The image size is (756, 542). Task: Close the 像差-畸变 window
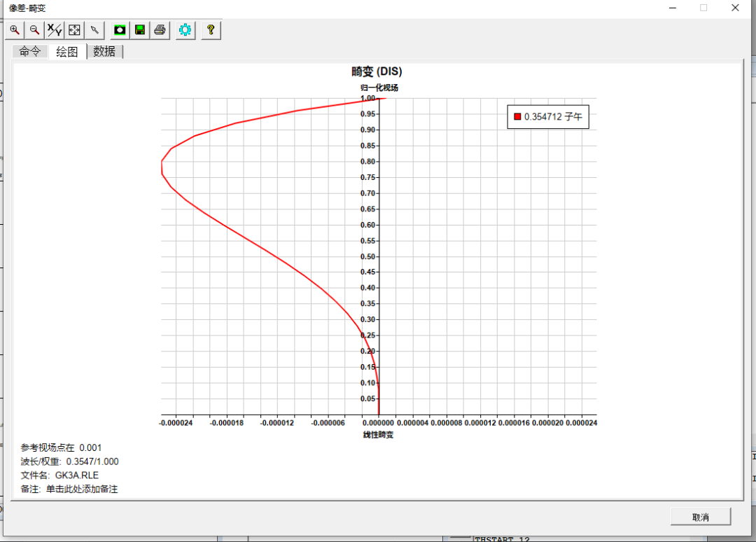point(735,8)
